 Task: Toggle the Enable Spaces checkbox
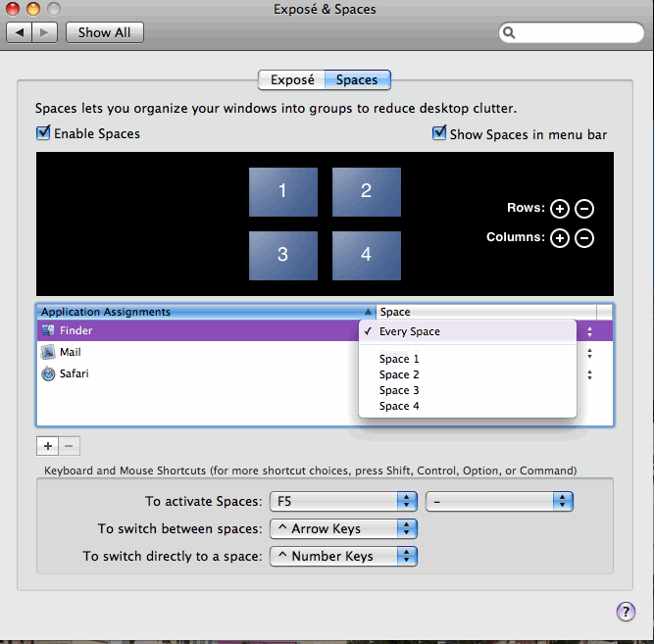43,133
